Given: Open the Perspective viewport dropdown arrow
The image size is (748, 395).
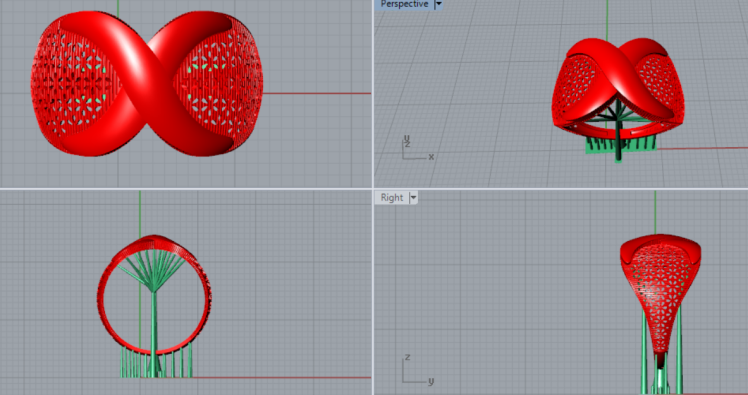Looking at the screenshot, I should pyautogui.click(x=438, y=4).
